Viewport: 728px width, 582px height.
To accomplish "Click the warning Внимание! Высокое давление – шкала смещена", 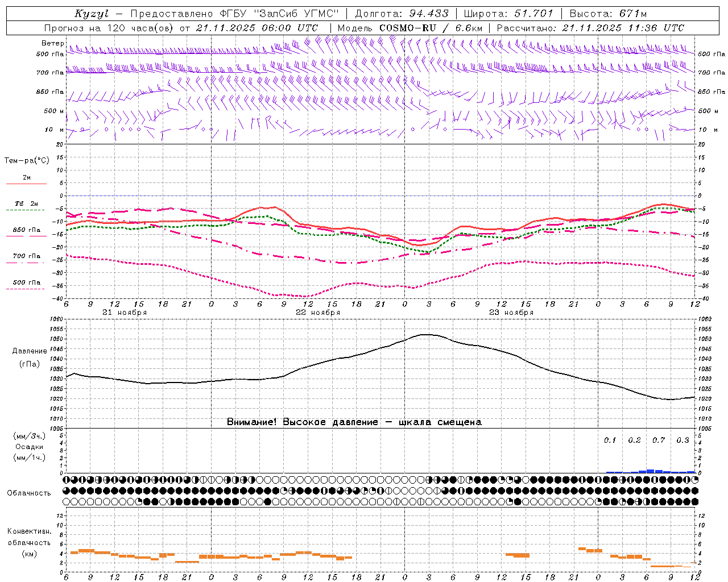I will click(354, 422).
